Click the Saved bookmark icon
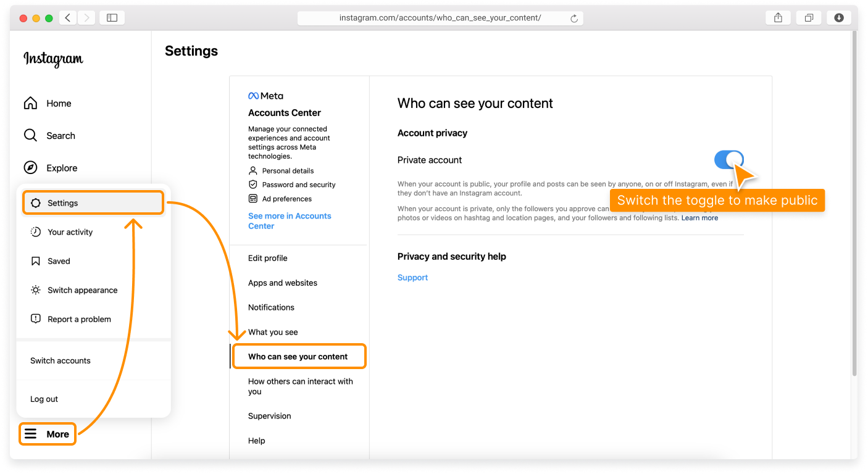Image resolution: width=868 pixels, height=474 pixels. [35, 260]
